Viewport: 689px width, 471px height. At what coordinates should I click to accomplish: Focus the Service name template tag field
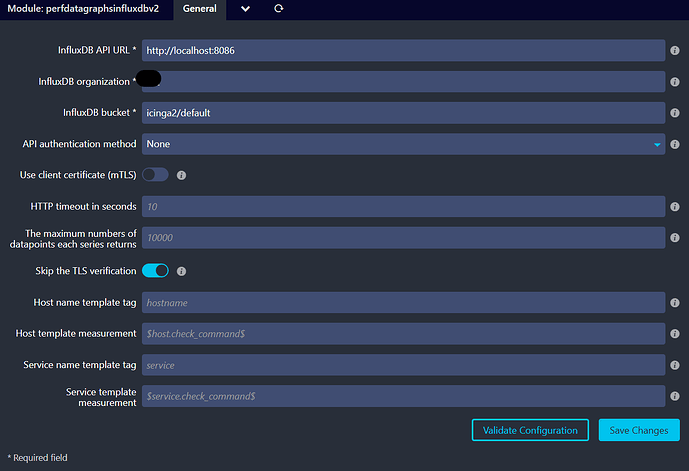pyautogui.click(x=403, y=365)
